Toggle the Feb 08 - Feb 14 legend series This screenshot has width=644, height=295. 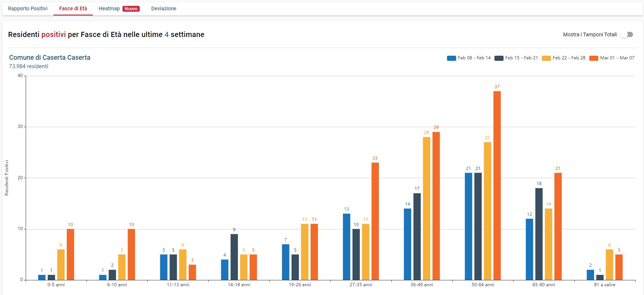click(x=469, y=58)
